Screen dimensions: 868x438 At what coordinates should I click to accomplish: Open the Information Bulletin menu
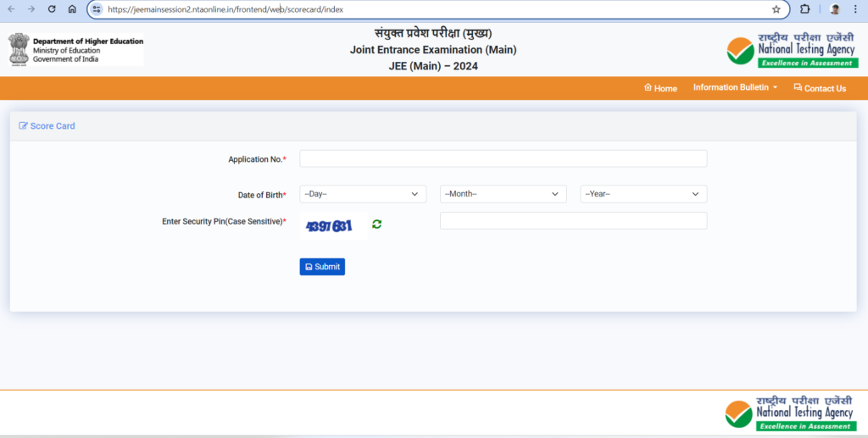pos(734,88)
